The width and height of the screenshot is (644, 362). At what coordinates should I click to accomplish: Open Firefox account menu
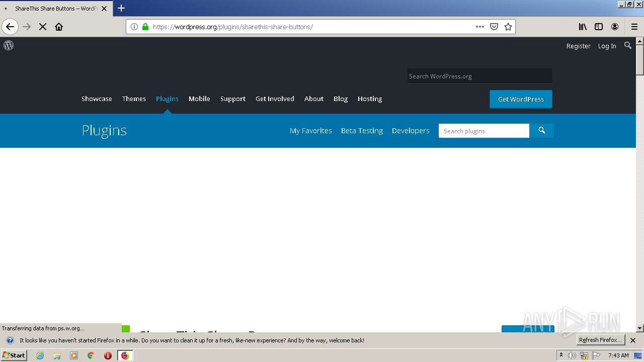pos(615,27)
